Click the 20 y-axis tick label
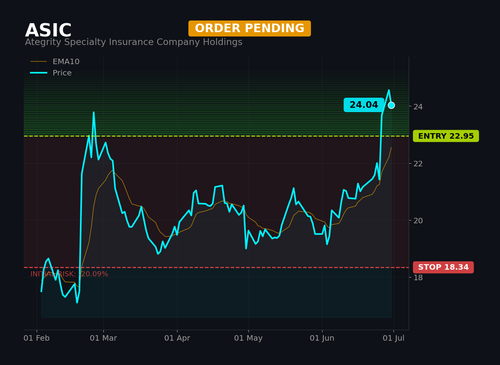Screen dimensions: 500x365 (418, 221)
